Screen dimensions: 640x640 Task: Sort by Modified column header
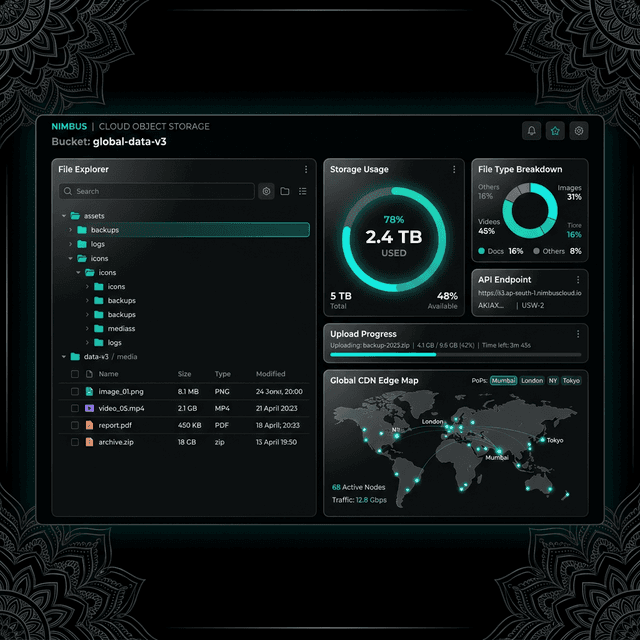271,374
